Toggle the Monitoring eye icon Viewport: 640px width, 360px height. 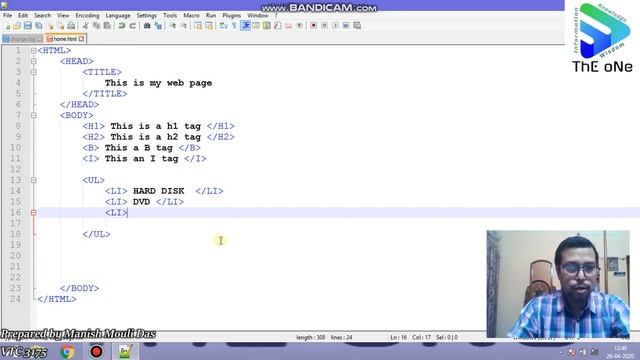point(299,26)
